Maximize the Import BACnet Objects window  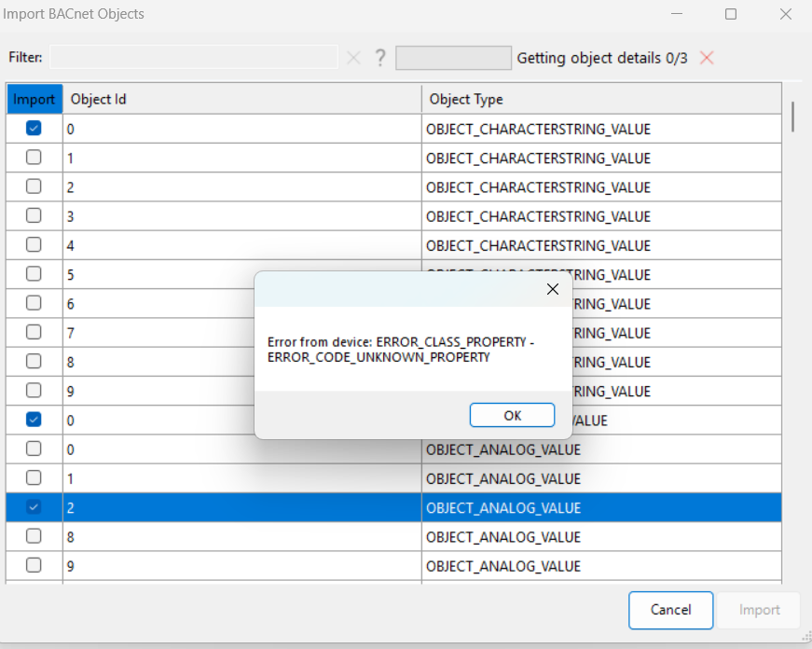click(x=731, y=14)
